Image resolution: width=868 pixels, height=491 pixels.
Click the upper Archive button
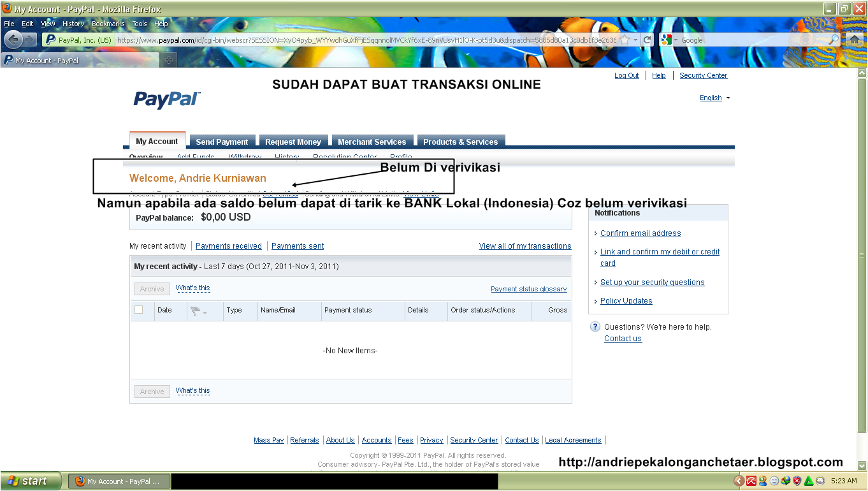(x=152, y=289)
